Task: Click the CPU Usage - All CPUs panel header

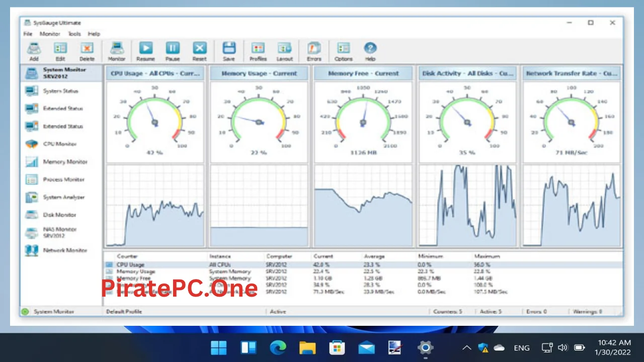Action: coord(154,73)
